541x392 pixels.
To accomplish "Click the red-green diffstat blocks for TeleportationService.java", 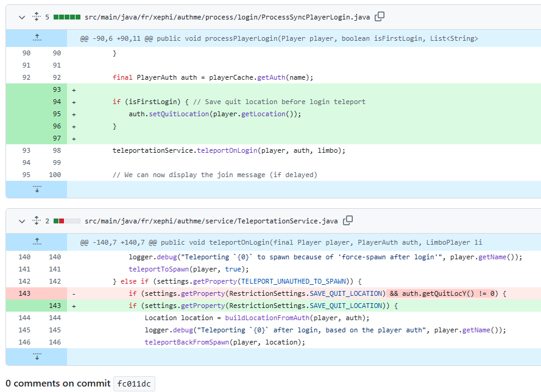I will point(67,221).
